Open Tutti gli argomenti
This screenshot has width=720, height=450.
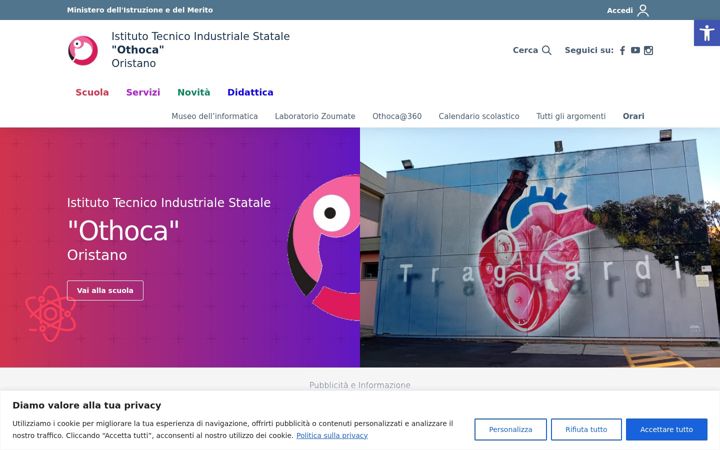pos(571,116)
